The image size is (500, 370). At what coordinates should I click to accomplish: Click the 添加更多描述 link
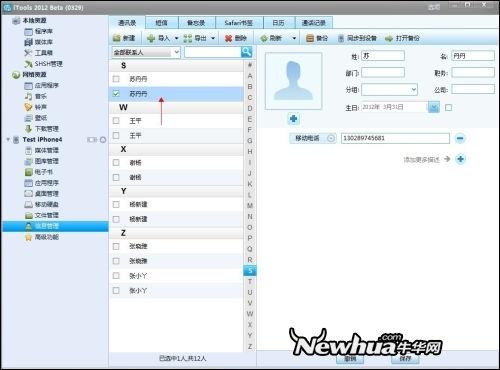click(422, 160)
